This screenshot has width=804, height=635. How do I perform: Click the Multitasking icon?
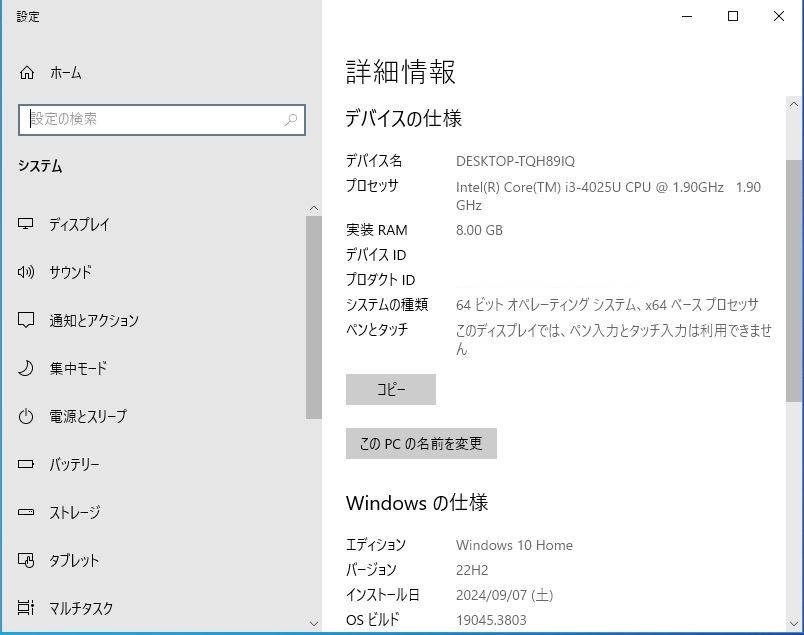[26, 608]
